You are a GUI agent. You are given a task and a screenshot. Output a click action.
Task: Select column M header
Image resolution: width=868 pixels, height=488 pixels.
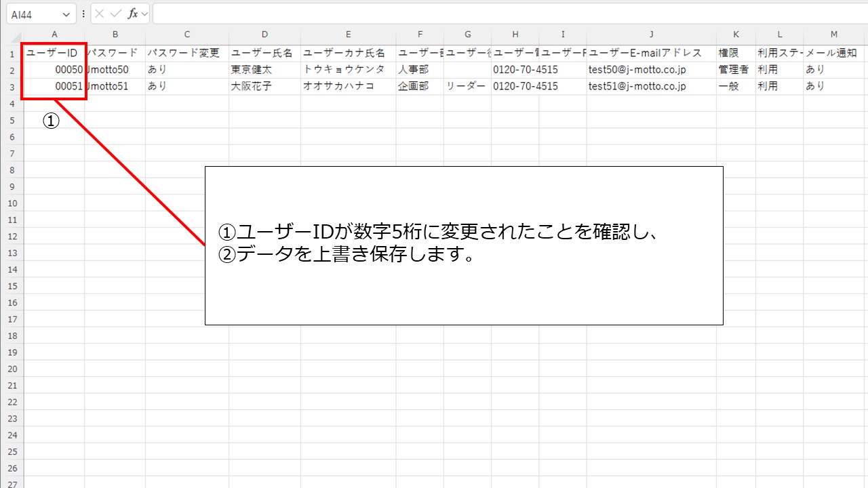833,35
